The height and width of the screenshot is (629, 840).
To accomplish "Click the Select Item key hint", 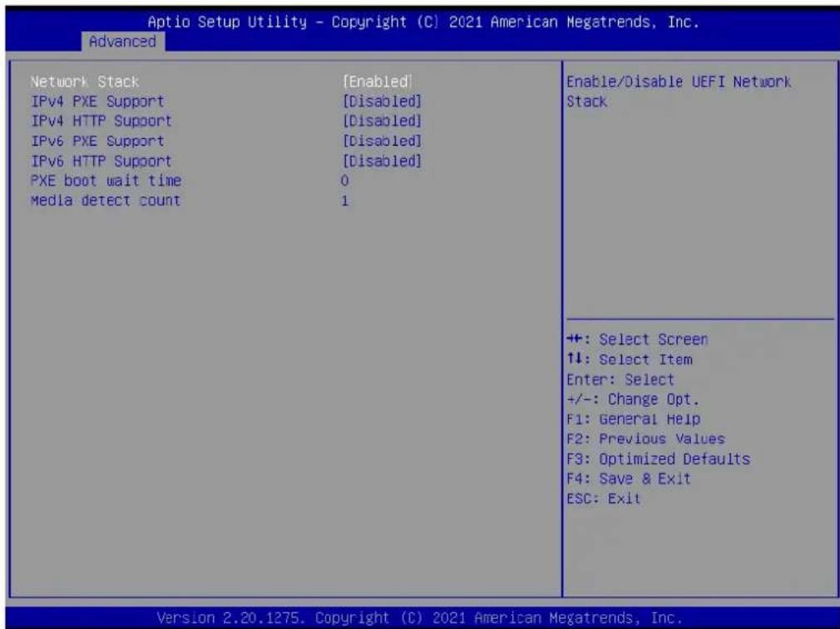I will click(629, 359).
